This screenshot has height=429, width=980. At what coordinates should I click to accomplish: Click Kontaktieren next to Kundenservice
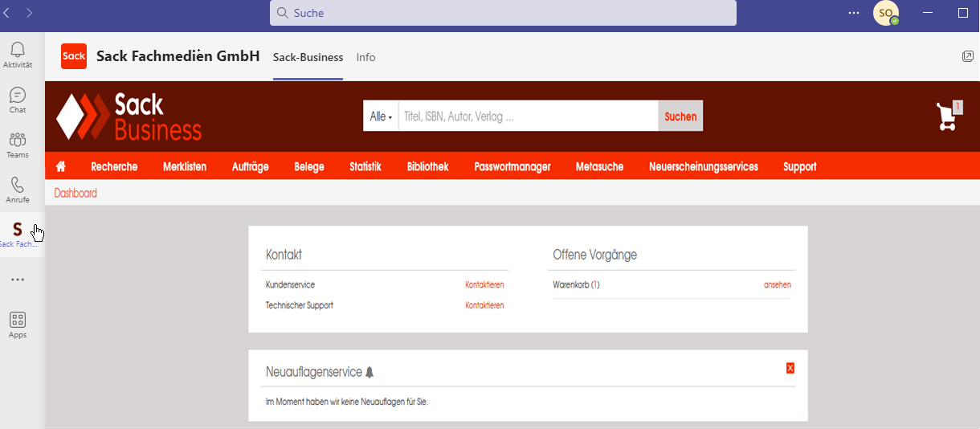coord(484,285)
